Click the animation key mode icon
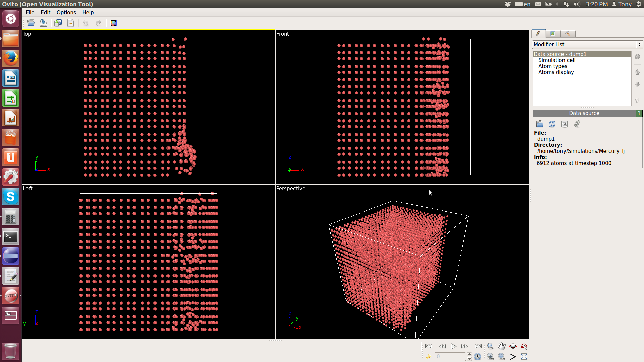 tap(428, 357)
